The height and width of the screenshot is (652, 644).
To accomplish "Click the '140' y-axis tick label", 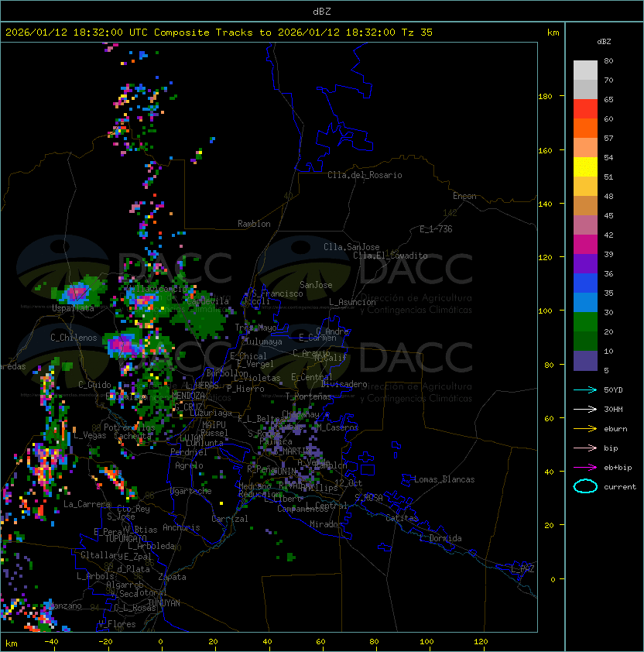I will click(545, 204).
